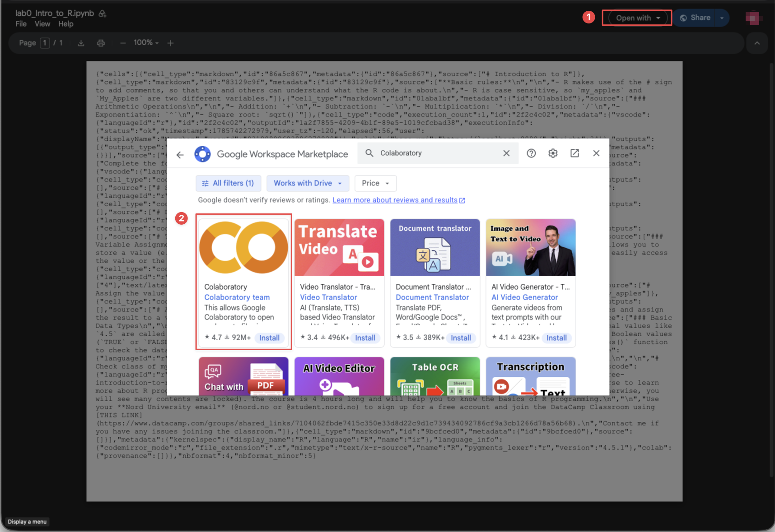Open the Chat with PDF thumbnail
This screenshot has width=775, height=532.
coord(243,376)
